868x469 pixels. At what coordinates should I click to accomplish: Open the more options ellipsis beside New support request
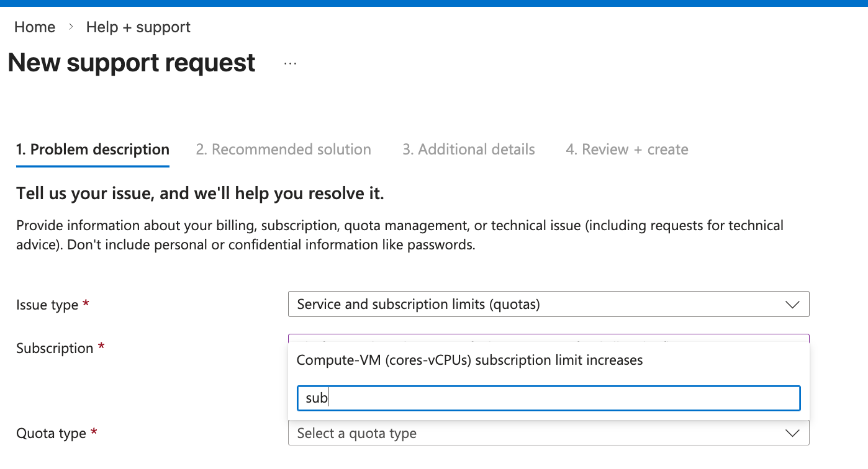(290, 63)
